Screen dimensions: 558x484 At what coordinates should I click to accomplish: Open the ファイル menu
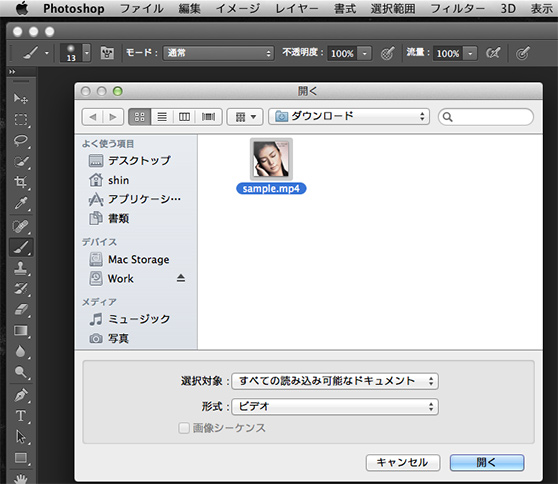[141, 8]
